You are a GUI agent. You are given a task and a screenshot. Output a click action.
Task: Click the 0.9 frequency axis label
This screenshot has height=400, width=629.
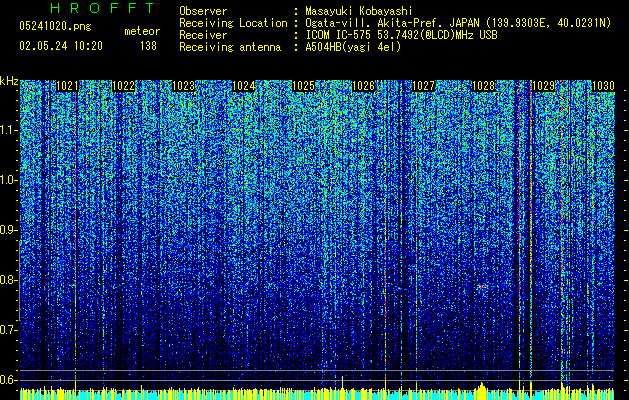click(x=8, y=230)
